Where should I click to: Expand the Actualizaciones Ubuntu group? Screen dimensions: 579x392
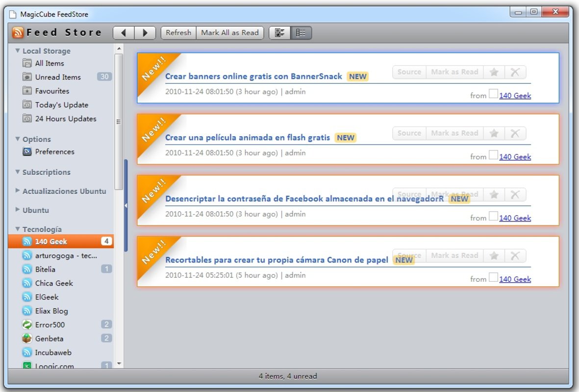click(x=17, y=191)
